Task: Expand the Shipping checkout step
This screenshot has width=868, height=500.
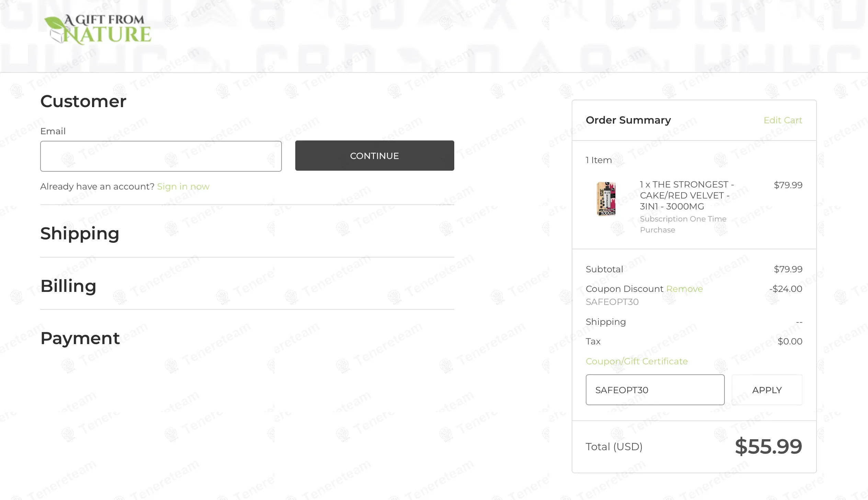Action: (80, 234)
